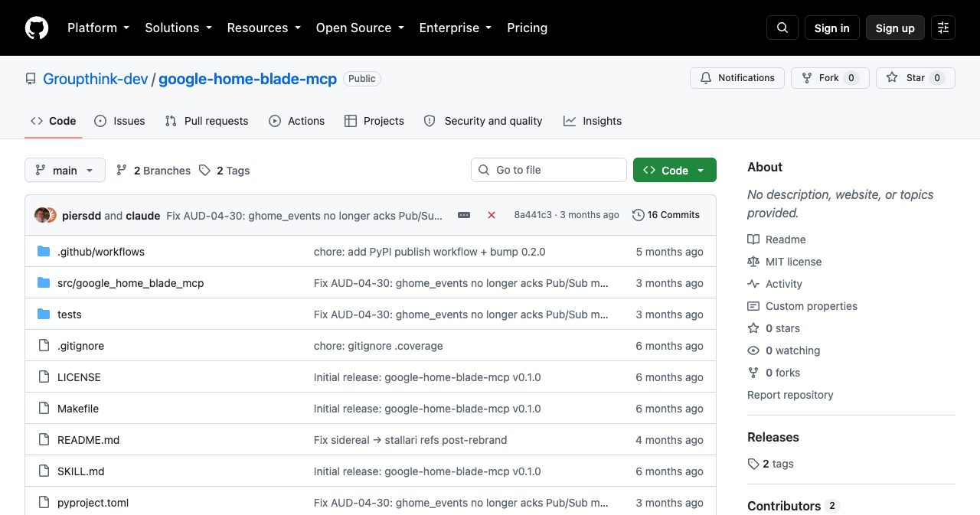Screen dimensions: 980x515
Task: Open the green Code dropdown
Action: pos(675,170)
